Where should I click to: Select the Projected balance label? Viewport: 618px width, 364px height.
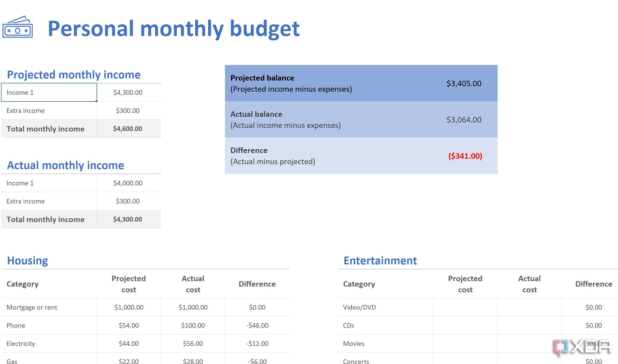(x=262, y=78)
